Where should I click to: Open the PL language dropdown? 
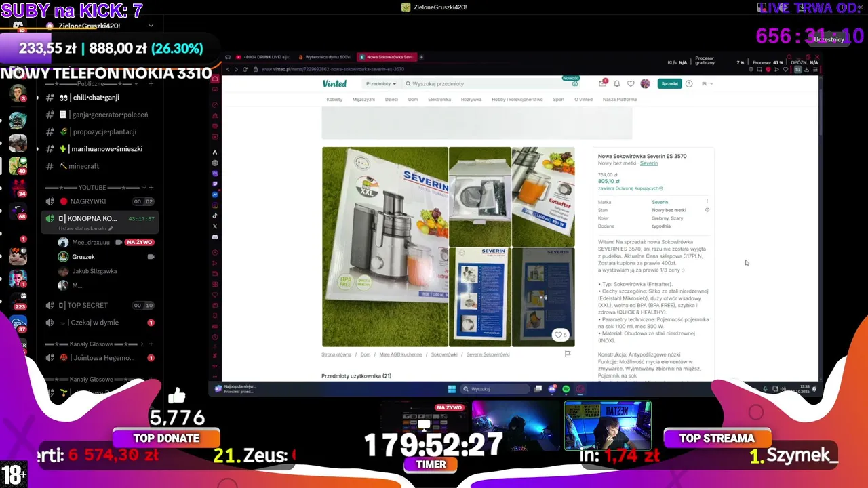click(707, 83)
